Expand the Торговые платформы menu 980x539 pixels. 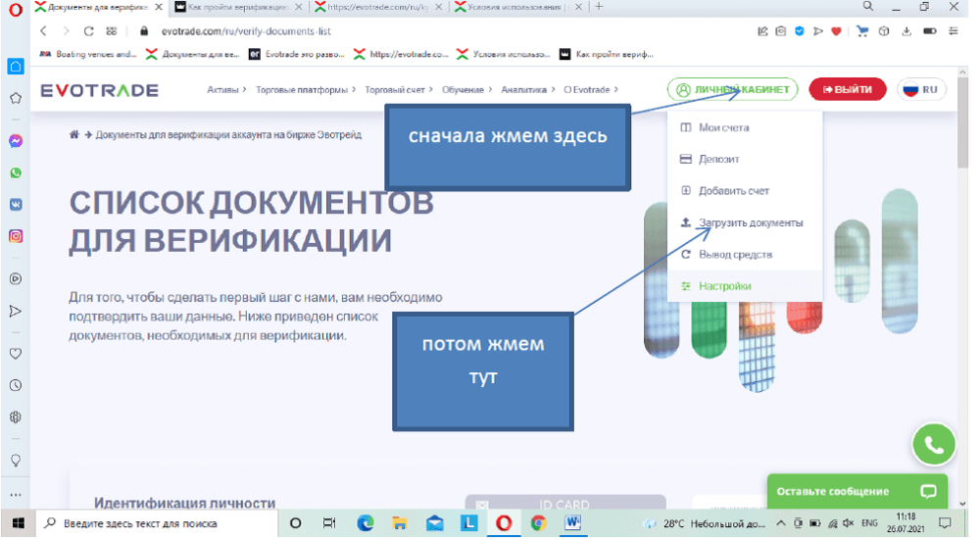click(305, 90)
